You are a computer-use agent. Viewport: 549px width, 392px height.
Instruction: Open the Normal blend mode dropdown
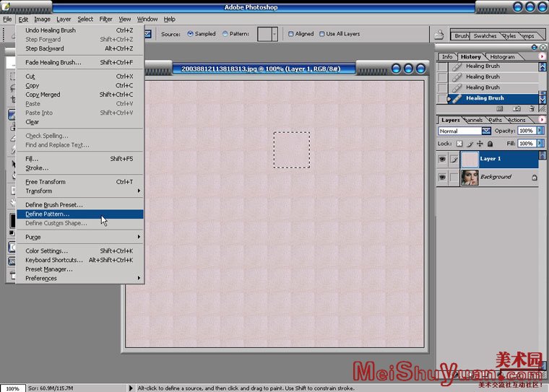pyautogui.click(x=486, y=131)
